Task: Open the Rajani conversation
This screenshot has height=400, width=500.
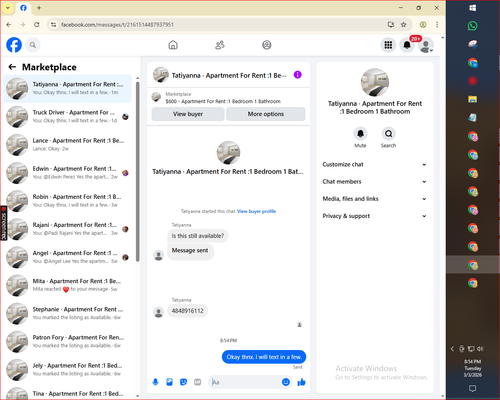Action: tap(67, 229)
